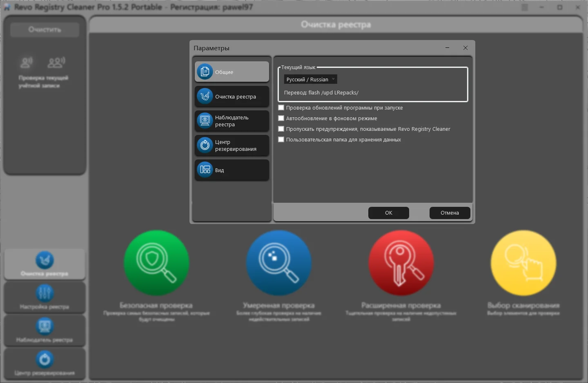Open the Русский / Russian language dropdown
The width and height of the screenshot is (588, 383).
[310, 79]
